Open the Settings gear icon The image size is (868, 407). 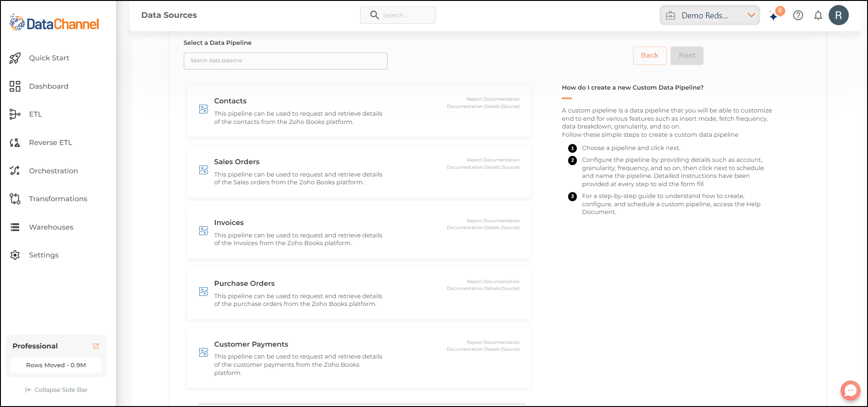[15, 255]
